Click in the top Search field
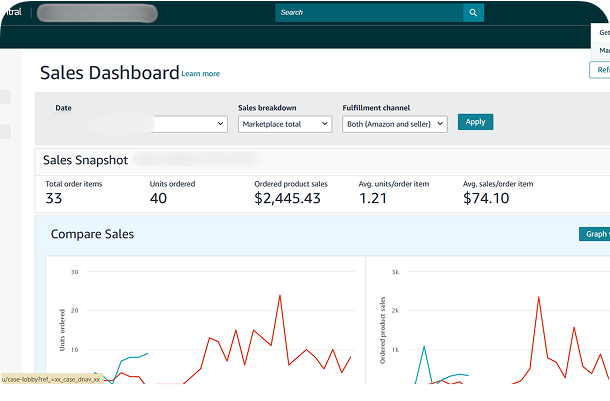This screenshot has height=401, width=610. [368, 13]
